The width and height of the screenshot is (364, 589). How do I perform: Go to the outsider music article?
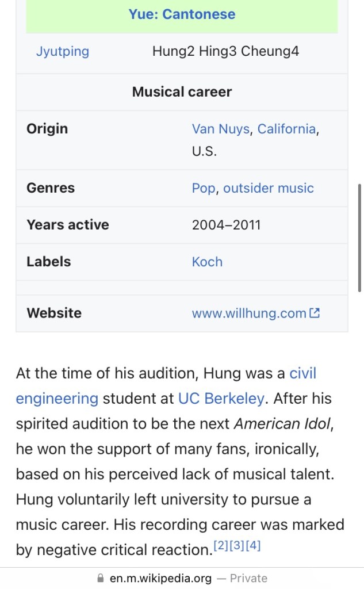pos(269,188)
